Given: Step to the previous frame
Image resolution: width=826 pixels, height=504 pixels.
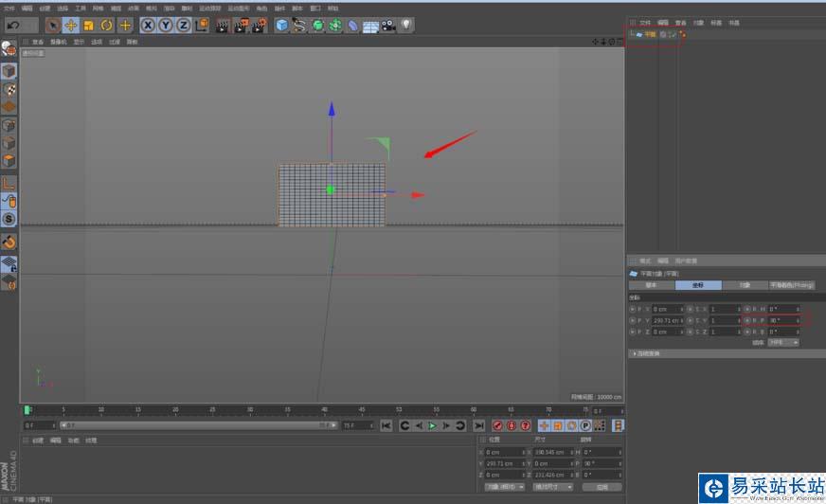Looking at the screenshot, I should (x=419, y=425).
